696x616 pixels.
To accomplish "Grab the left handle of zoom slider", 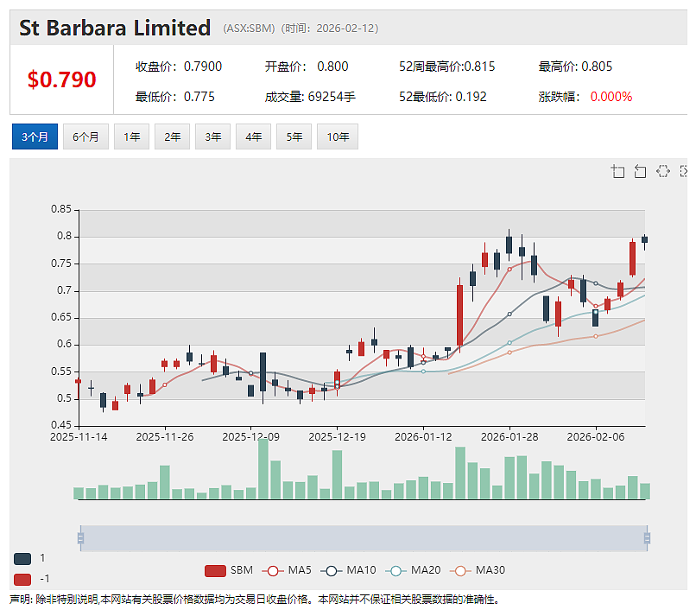I will pyautogui.click(x=80, y=538).
